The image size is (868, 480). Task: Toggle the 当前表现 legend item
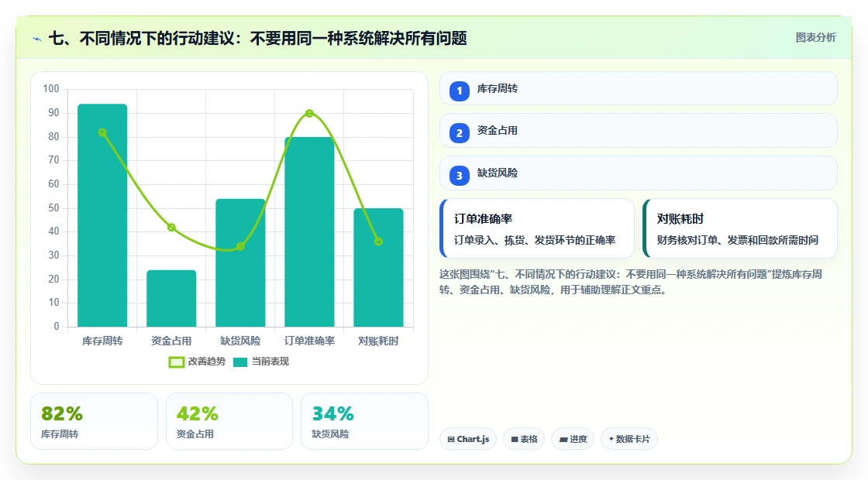pos(261,362)
